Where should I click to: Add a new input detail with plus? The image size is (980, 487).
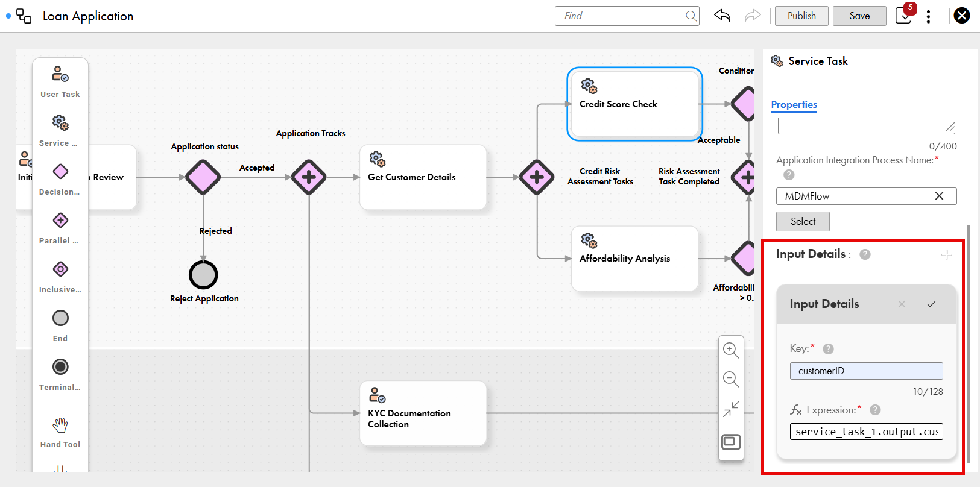[946, 255]
